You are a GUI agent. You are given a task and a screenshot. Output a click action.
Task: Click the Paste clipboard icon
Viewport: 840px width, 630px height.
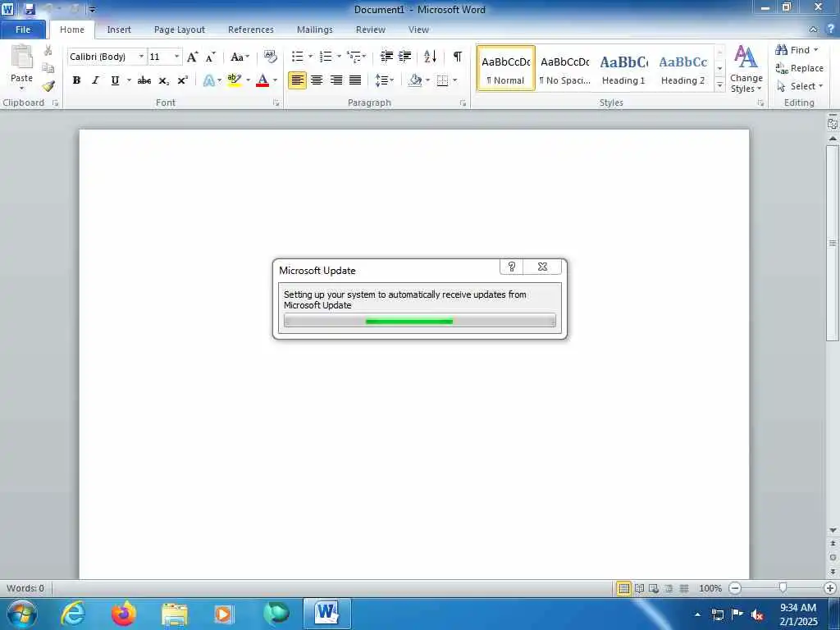(x=21, y=58)
